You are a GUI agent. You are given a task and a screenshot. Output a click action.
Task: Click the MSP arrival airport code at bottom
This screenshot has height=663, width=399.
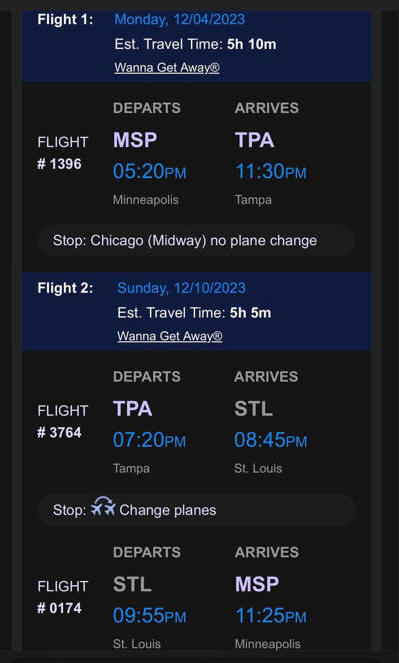click(x=257, y=584)
